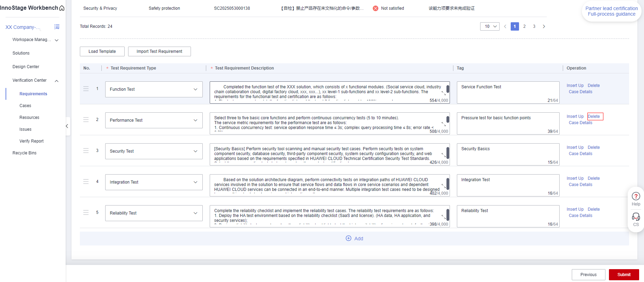The width and height of the screenshot is (644, 282).
Task: Click the red Not satisfied status icon
Action: pos(376,8)
